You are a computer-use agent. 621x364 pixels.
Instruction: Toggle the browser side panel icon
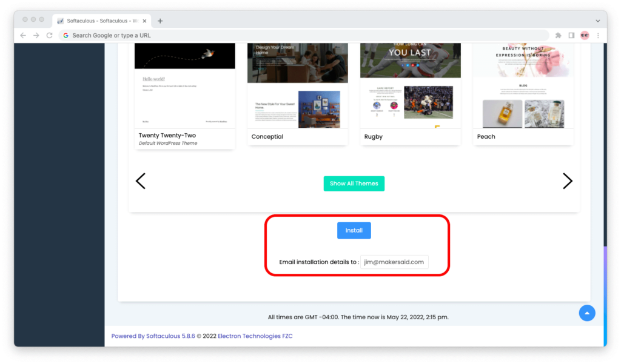(x=571, y=35)
